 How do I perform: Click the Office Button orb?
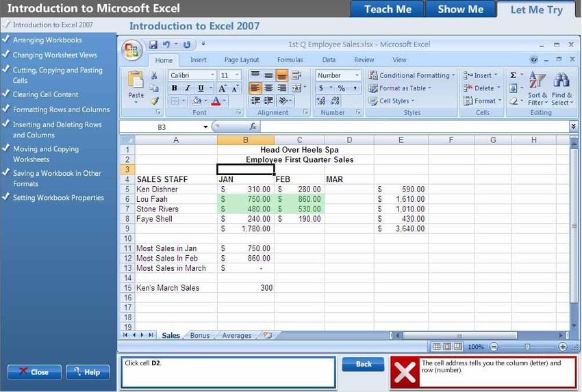(131, 50)
